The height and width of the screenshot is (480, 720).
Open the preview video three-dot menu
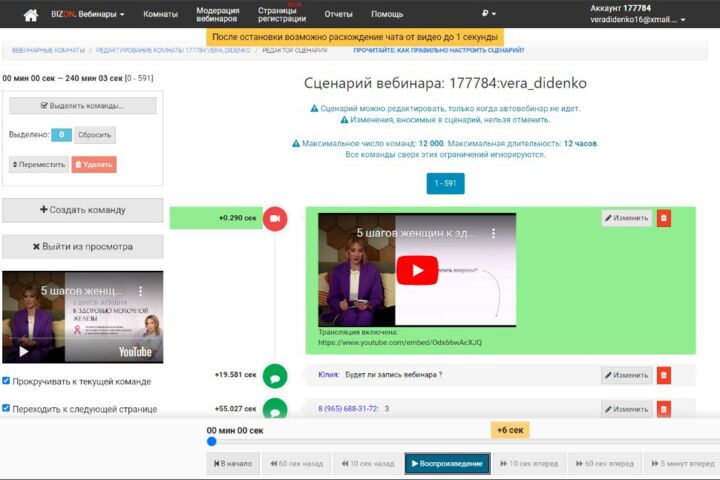141,291
